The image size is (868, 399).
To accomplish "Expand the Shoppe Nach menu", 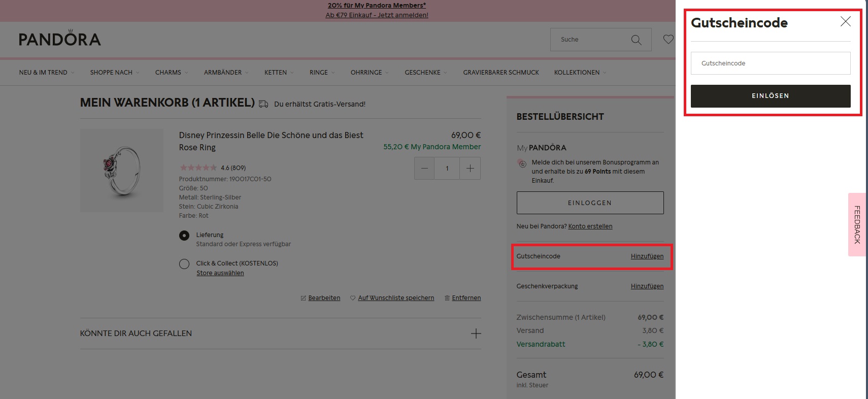I will [115, 73].
